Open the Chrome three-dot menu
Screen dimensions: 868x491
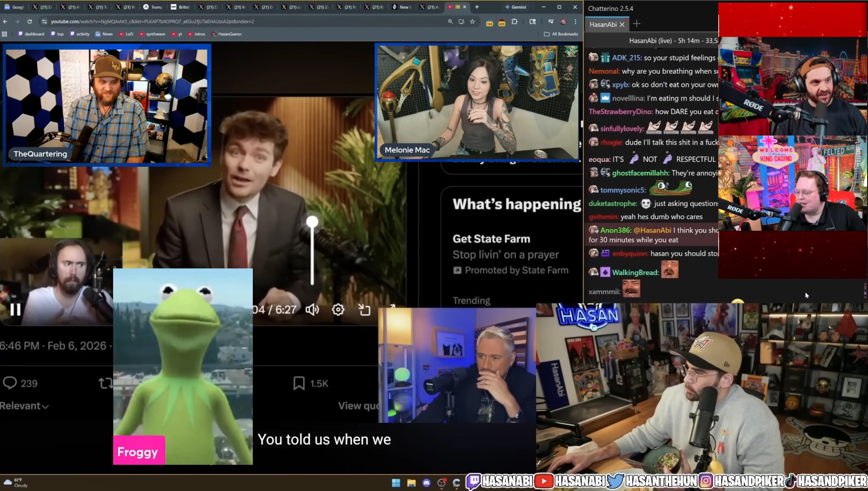click(575, 21)
